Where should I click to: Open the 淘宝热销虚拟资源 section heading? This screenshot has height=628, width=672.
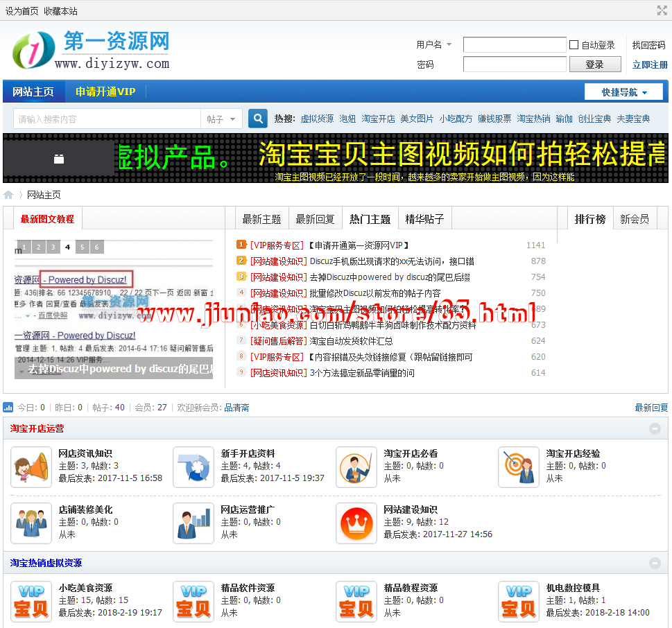click(x=46, y=563)
